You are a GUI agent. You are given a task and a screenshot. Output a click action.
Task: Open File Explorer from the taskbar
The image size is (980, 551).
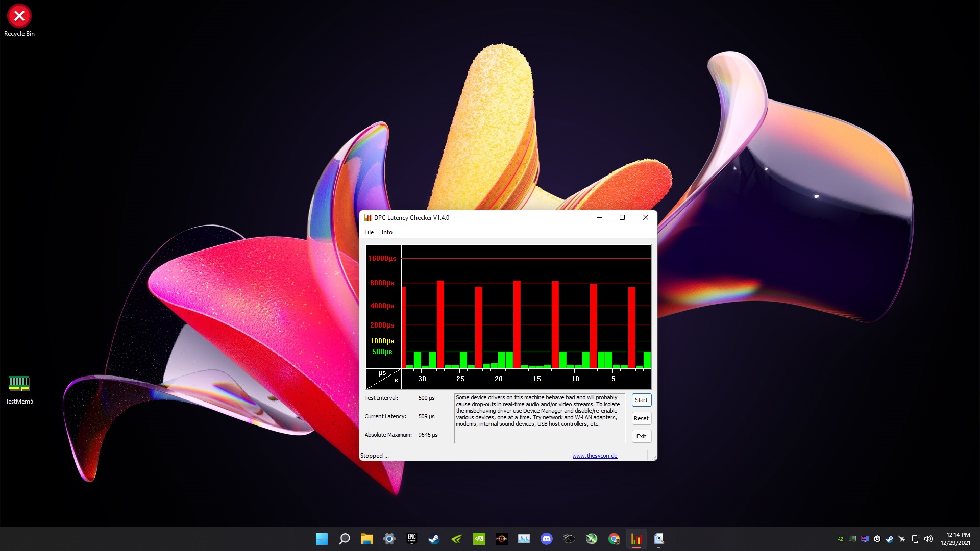pos(366,539)
